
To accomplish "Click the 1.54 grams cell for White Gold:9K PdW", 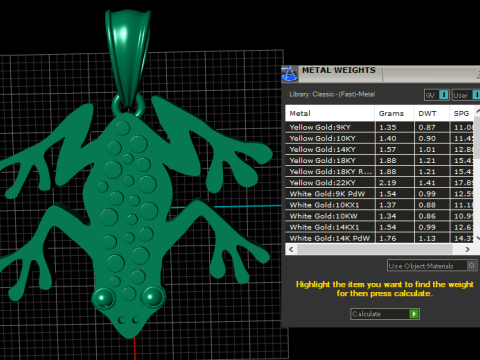I will [394, 194].
